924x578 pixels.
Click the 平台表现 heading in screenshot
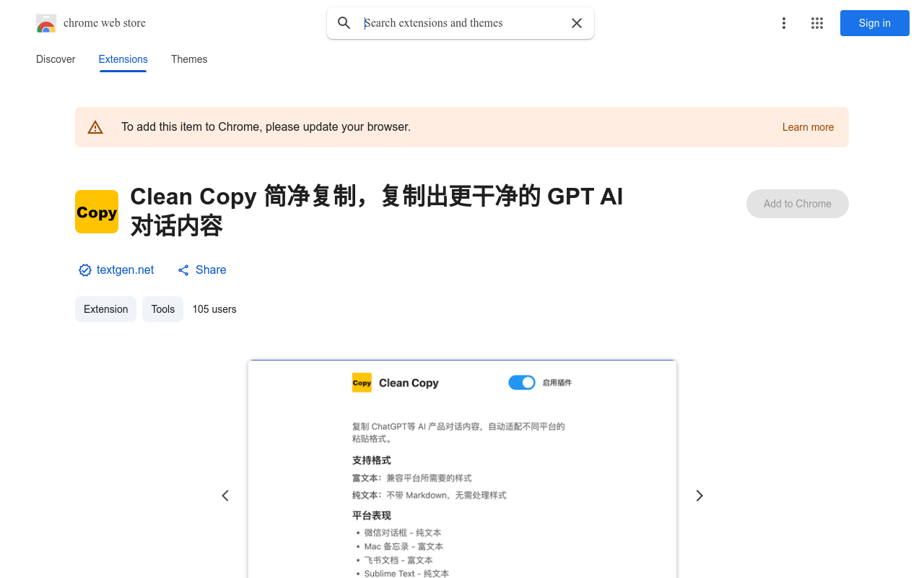372,515
